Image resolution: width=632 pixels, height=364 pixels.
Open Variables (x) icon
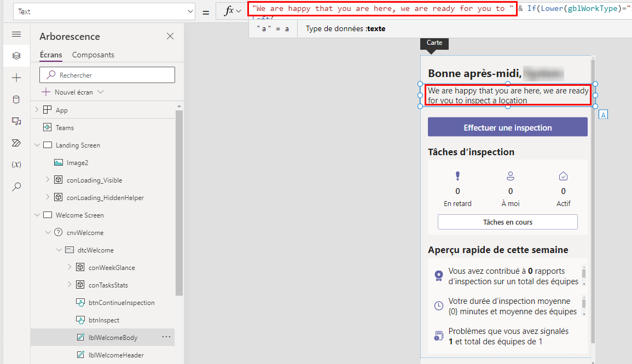tap(16, 165)
